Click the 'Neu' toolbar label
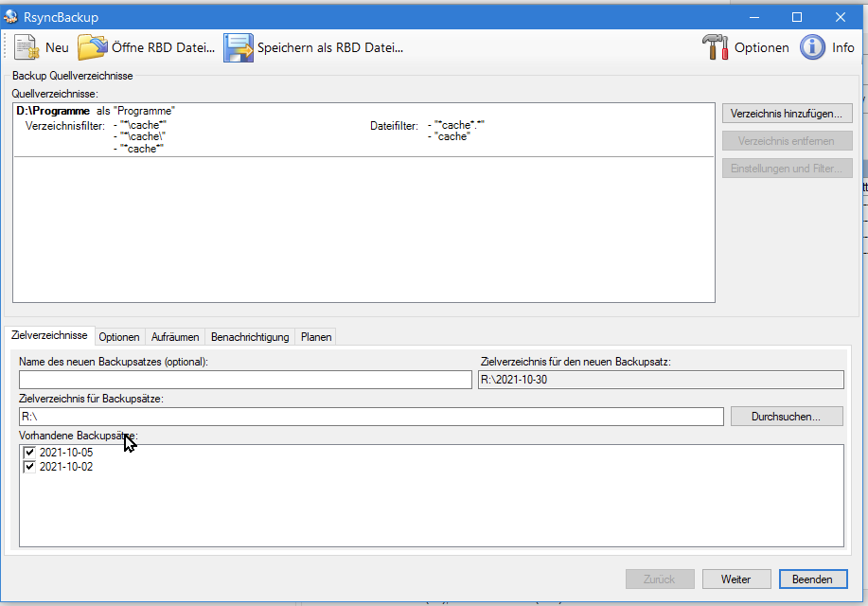Image resolution: width=868 pixels, height=606 pixels. (57, 47)
